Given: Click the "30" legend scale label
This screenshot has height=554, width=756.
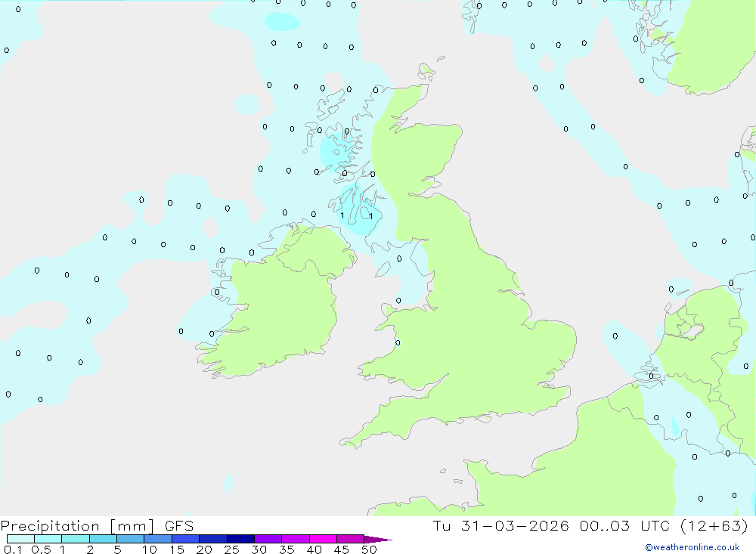Looking at the screenshot, I should tap(259, 549).
